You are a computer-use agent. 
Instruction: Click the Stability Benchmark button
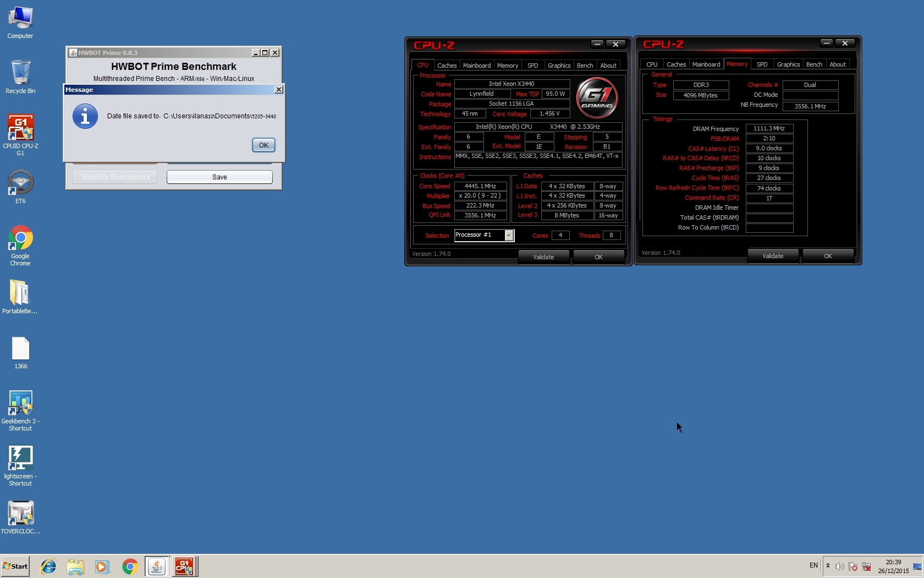(115, 177)
